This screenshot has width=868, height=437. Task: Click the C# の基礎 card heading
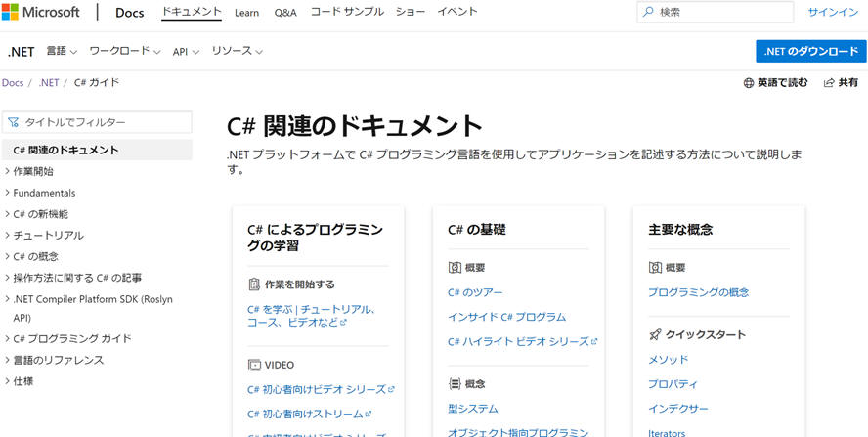pos(477,230)
